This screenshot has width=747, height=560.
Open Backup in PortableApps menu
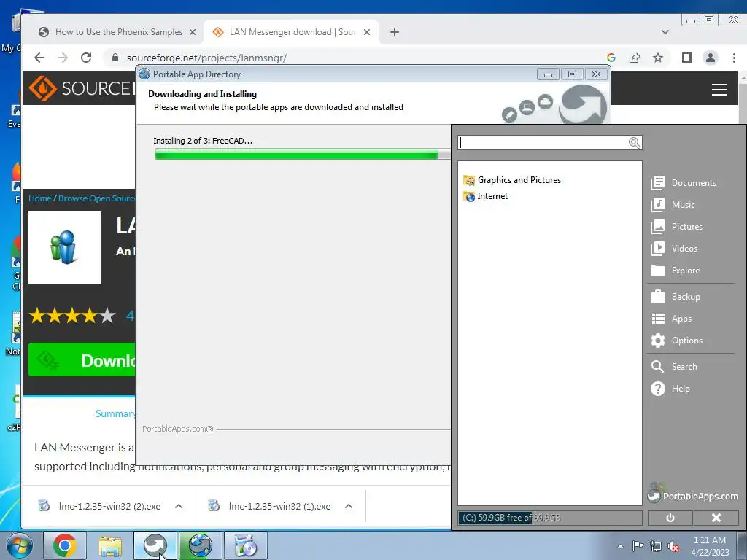tap(675, 297)
